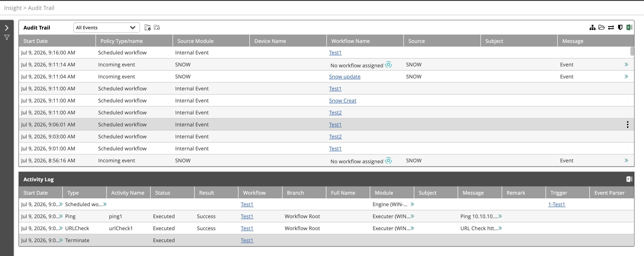Click the Trigger column header
Image resolution: width=644 pixels, height=256 pixels.
[x=567, y=193]
